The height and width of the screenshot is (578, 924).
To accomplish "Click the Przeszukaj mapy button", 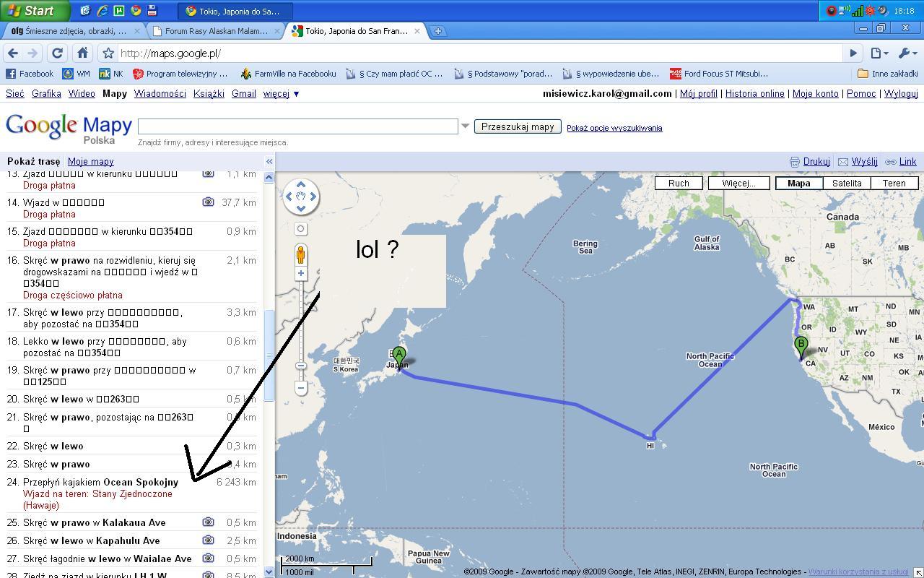I will [x=518, y=126].
